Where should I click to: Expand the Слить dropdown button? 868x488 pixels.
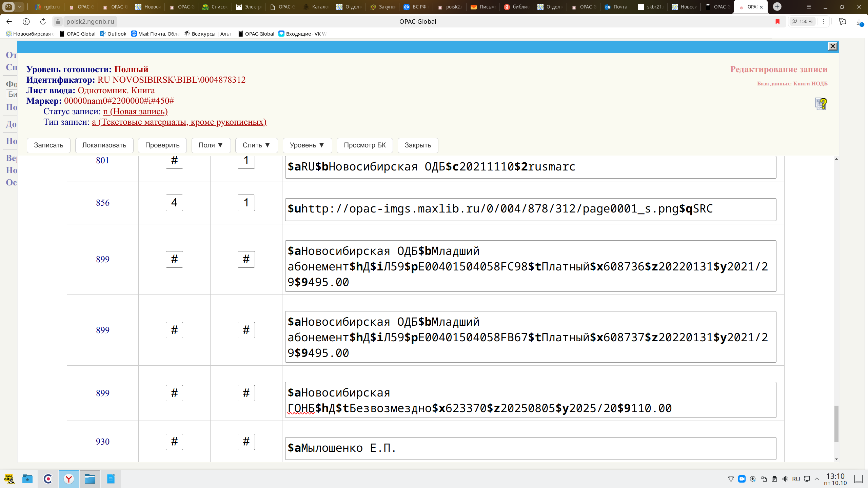[x=256, y=145]
